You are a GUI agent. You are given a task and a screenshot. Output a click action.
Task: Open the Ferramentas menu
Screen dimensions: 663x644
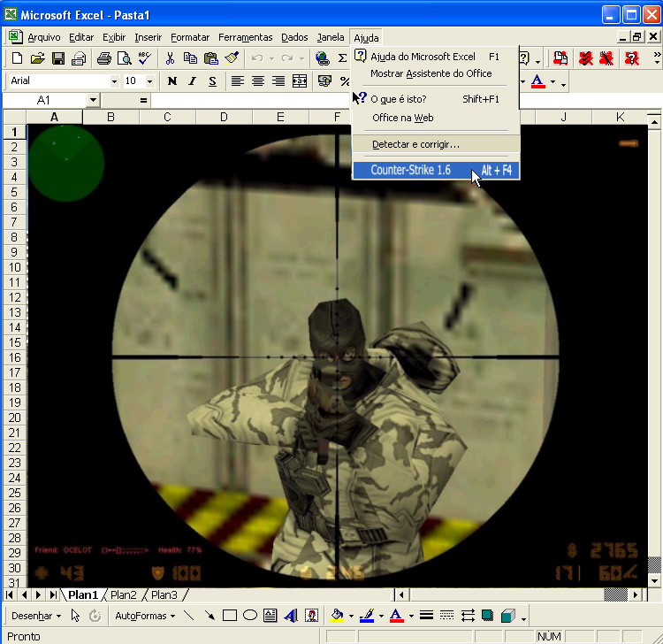pos(245,38)
